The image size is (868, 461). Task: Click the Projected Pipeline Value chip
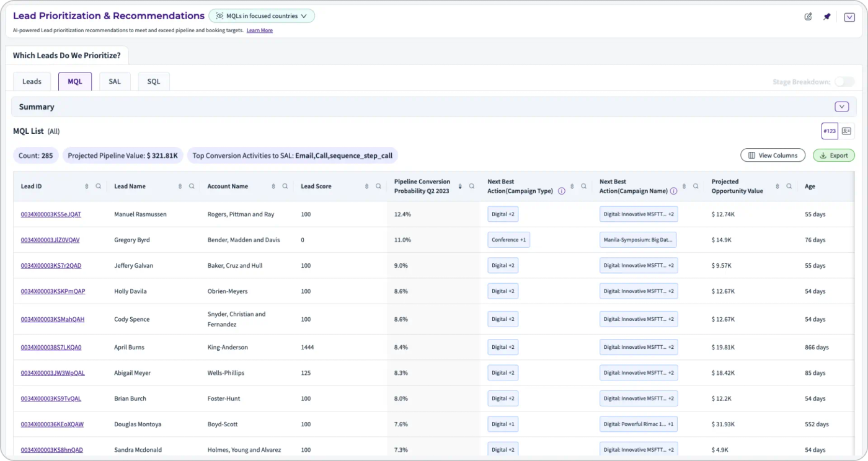click(x=123, y=156)
